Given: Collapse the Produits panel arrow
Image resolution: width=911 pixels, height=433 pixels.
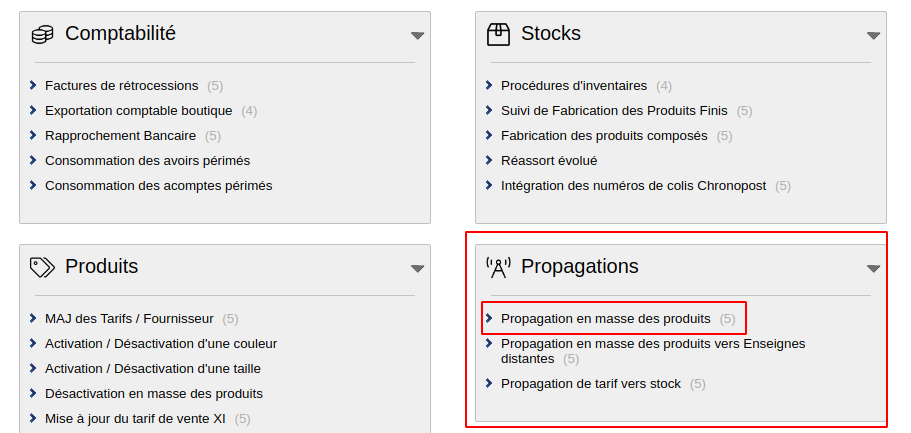Looking at the screenshot, I should (418, 269).
